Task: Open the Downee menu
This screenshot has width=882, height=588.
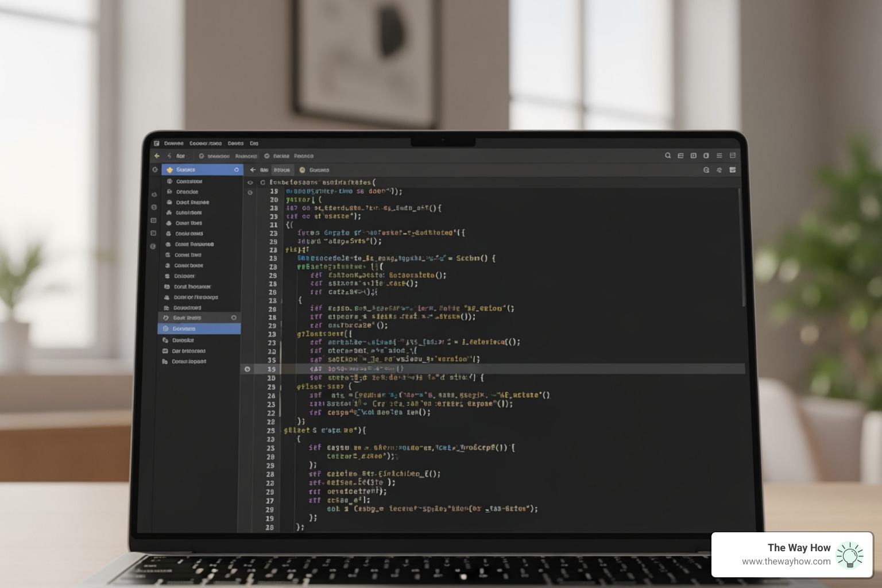Action: click(173, 144)
